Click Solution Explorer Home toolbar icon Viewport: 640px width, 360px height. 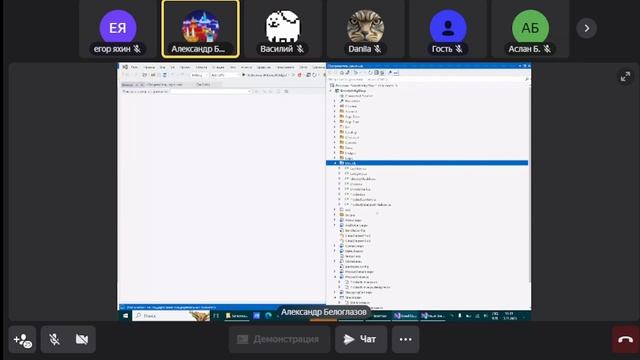coord(342,73)
